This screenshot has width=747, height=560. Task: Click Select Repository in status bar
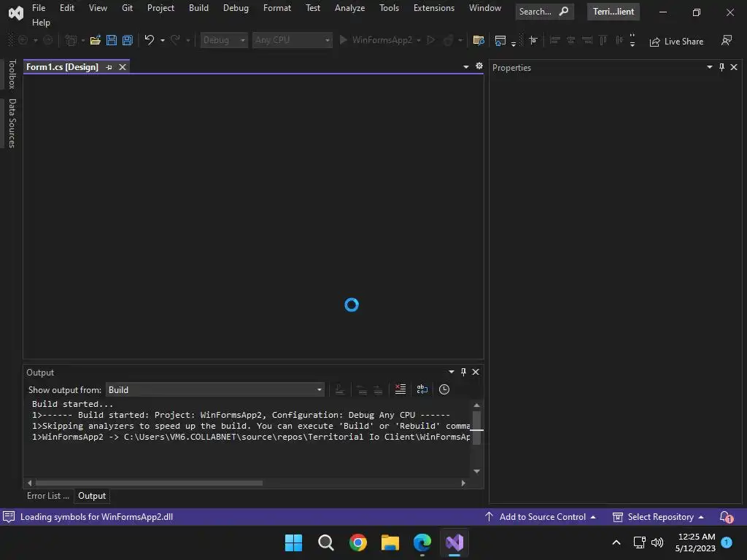[658, 517]
